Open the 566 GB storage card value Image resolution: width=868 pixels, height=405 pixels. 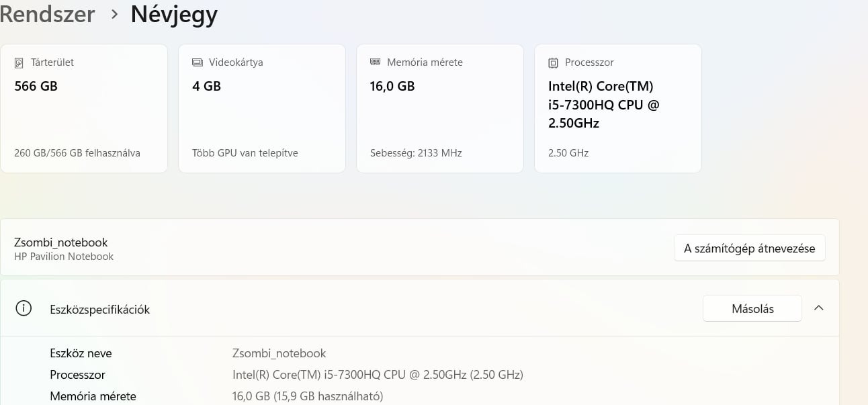tap(36, 86)
